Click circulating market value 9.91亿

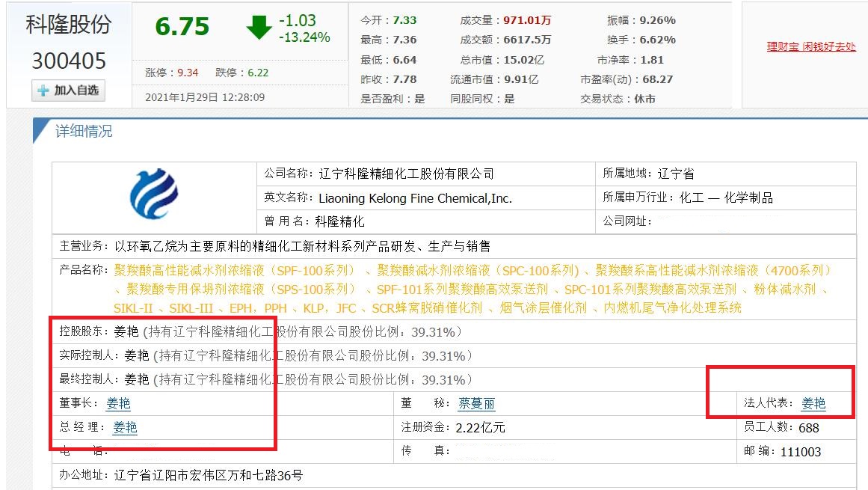coord(521,79)
